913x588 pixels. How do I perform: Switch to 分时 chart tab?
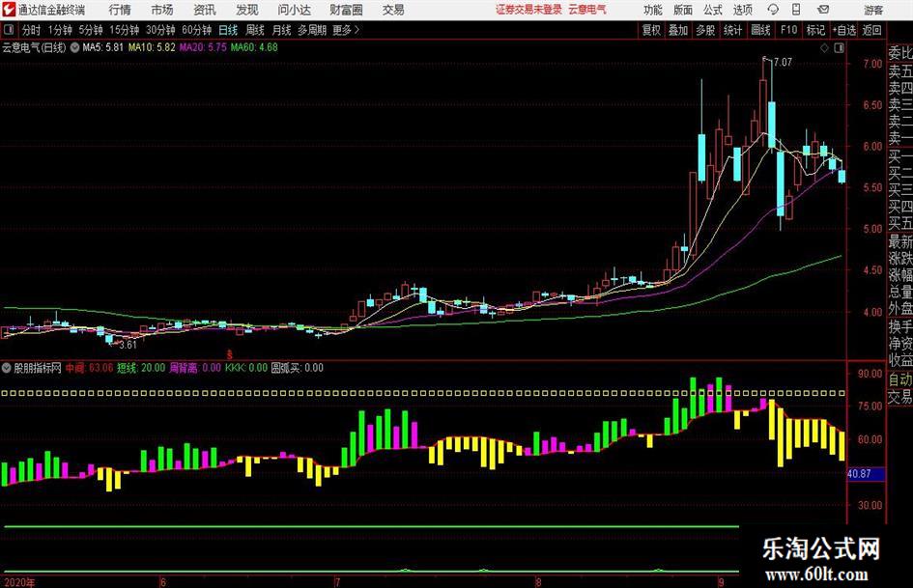point(32,30)
